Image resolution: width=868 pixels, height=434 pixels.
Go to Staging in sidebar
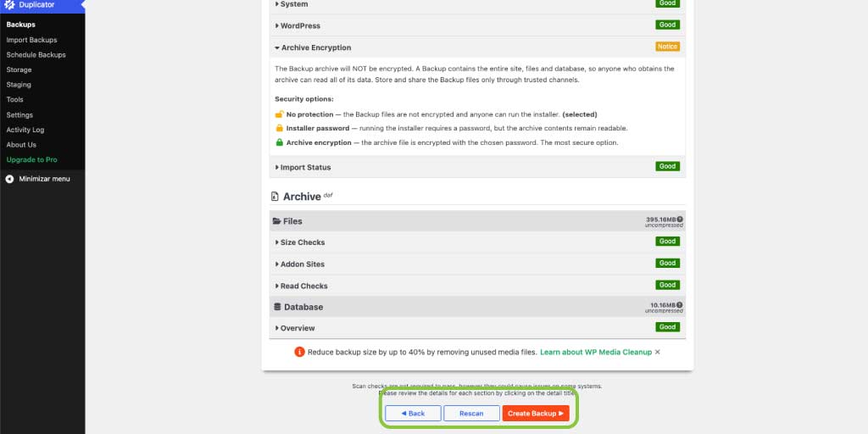pos(19,85)
